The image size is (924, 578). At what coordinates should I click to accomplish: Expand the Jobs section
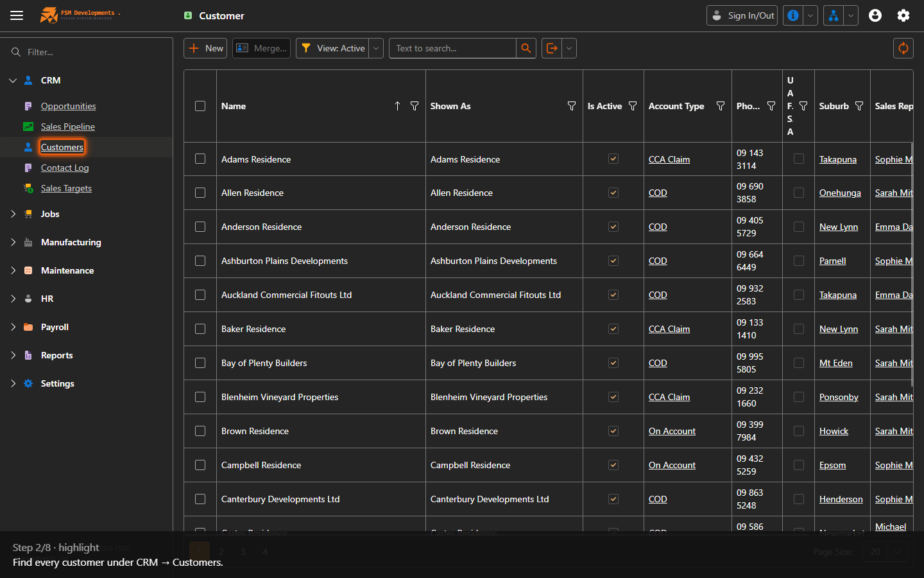[x=13, y=214]
